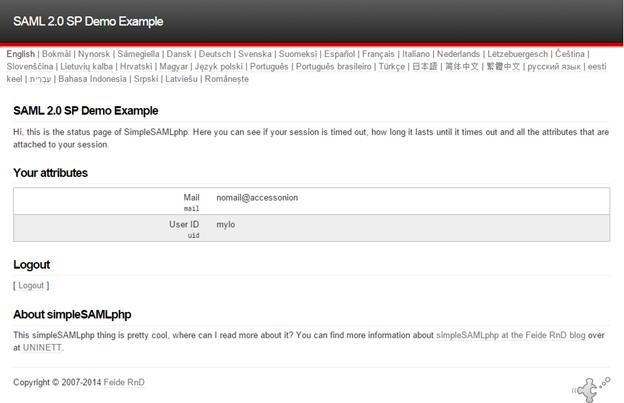Screen dimensions: 624x403
Task: Choose Dansk language link
Action: (x=178, y=54)
